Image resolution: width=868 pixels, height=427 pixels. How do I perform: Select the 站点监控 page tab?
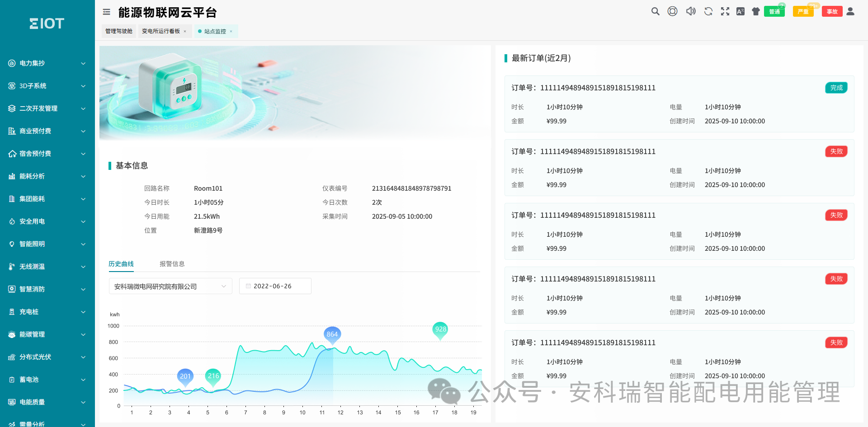pos(215,31)
